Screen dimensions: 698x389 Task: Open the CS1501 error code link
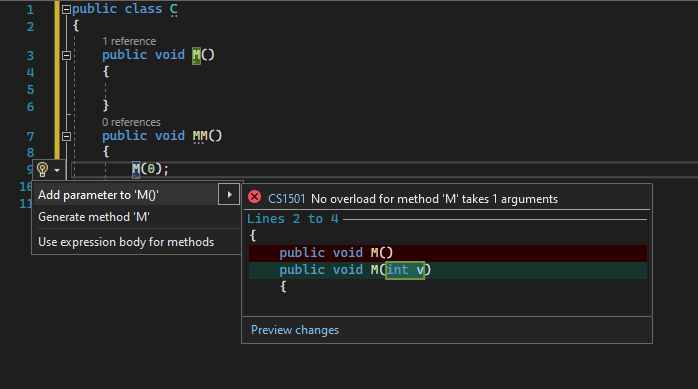pyautogui.click(x=287, y=199)
